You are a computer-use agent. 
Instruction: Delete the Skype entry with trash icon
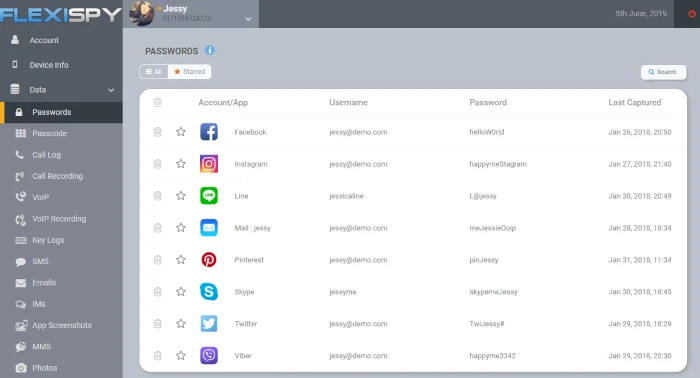(158, 292)
